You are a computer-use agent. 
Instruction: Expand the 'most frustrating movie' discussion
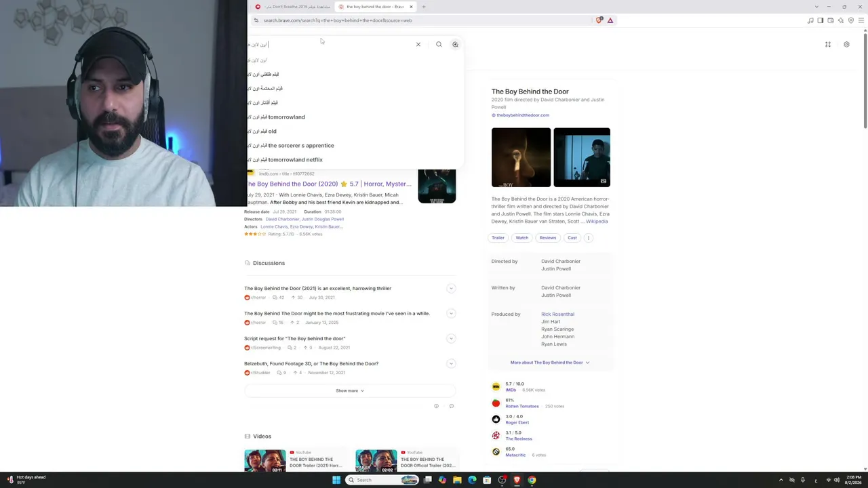click(x=451, y=314)
